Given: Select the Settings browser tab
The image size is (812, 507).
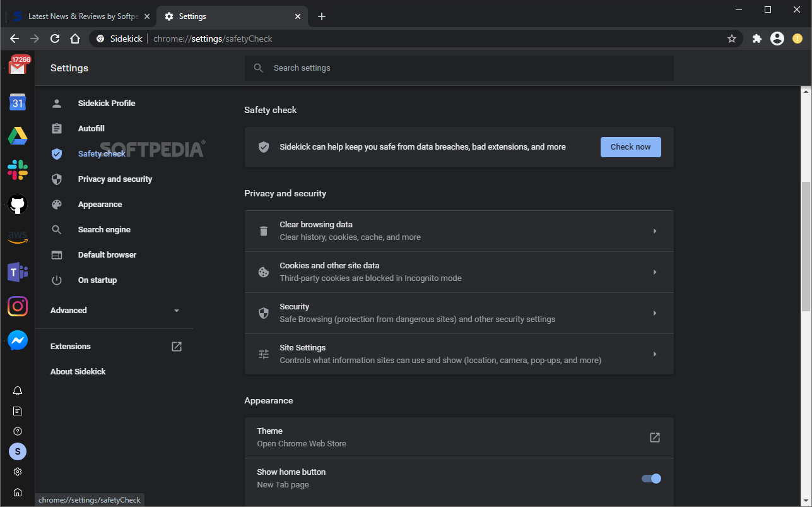Looking at the screenshot, I should (x=232, y=16).
